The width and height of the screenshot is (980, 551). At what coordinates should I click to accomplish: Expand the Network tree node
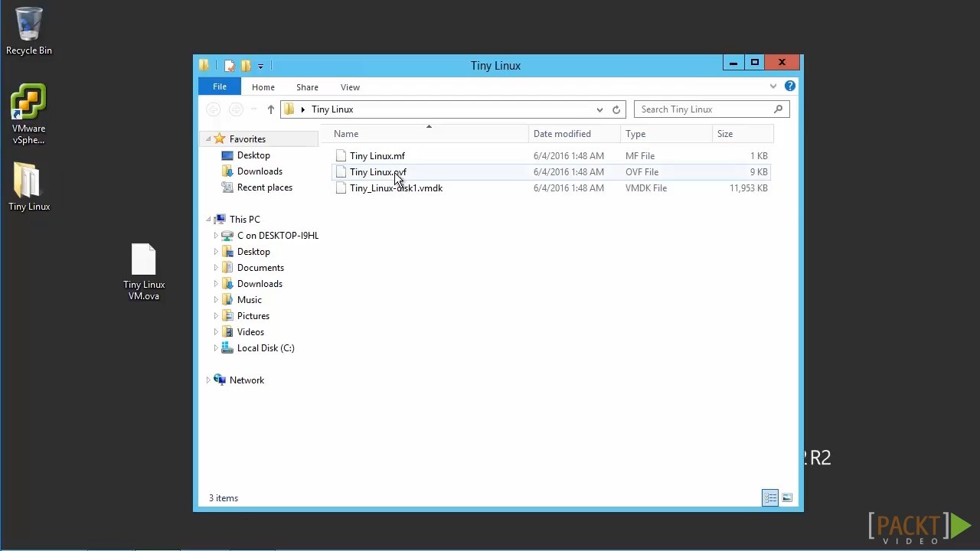[x=208, y=380]
